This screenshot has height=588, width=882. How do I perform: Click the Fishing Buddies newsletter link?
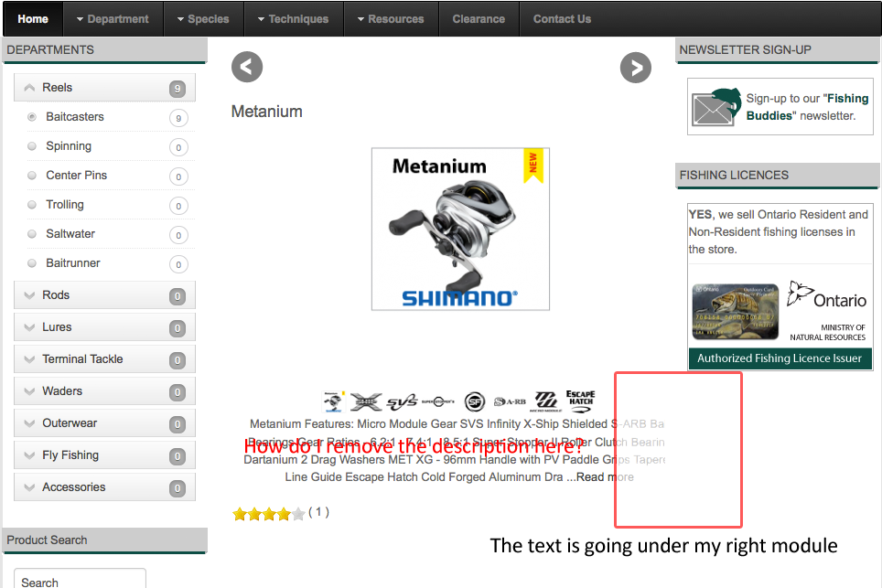tap(807, 107)
